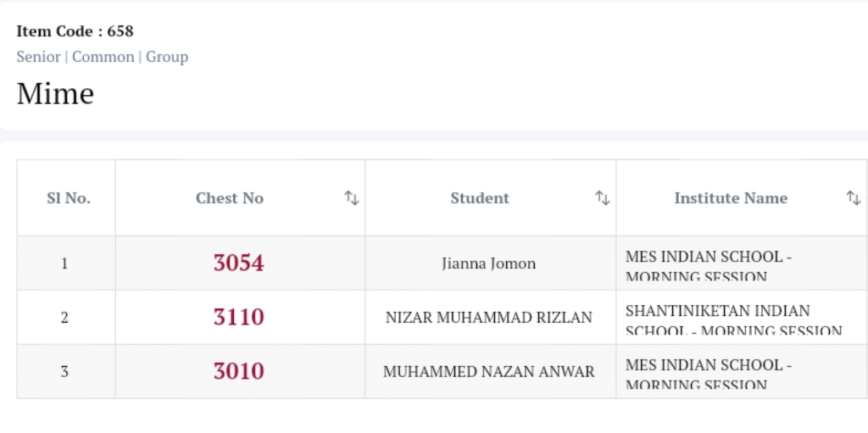This screenshot has height=433, width=868.
Task: Click Shantiniketan Indian School institute cell
Action: (x=734, y=319)
